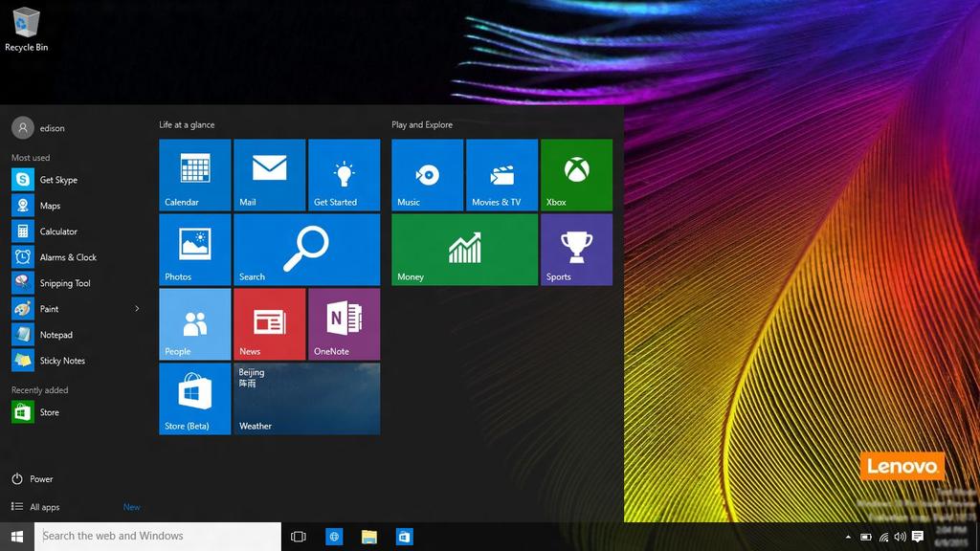Click the Most used heading
This screenshot has width=980, height=551.
point(31,158)
